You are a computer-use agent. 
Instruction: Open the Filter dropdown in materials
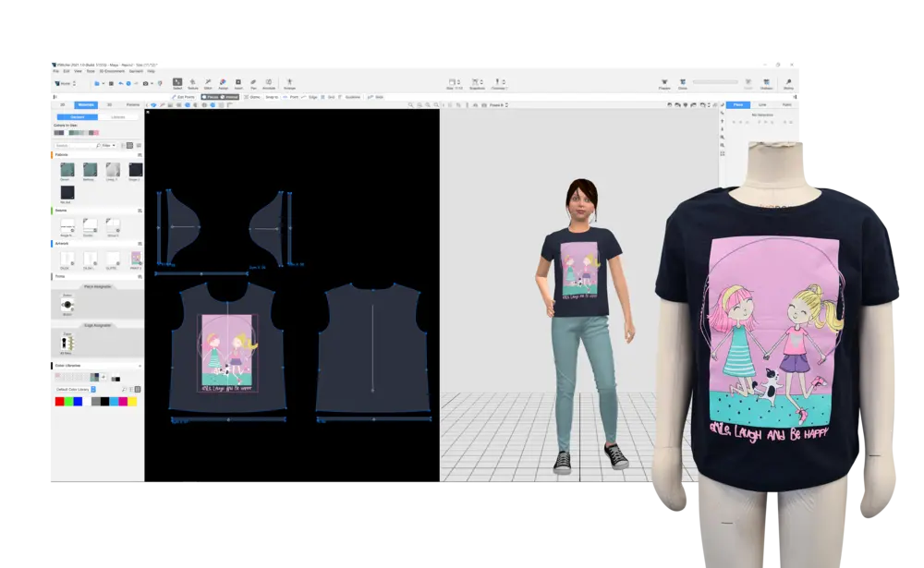[107, 145]
